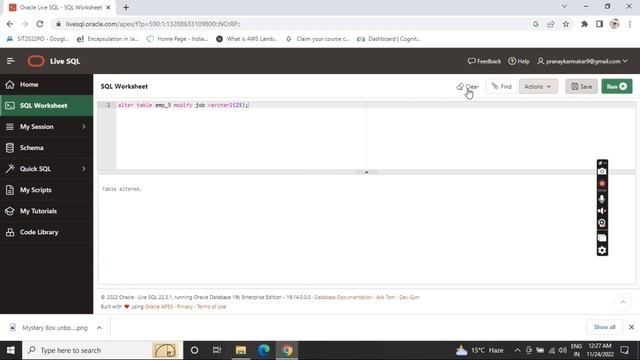
Task: Click the 'Table altered.' output text
Action: (122, 189)
